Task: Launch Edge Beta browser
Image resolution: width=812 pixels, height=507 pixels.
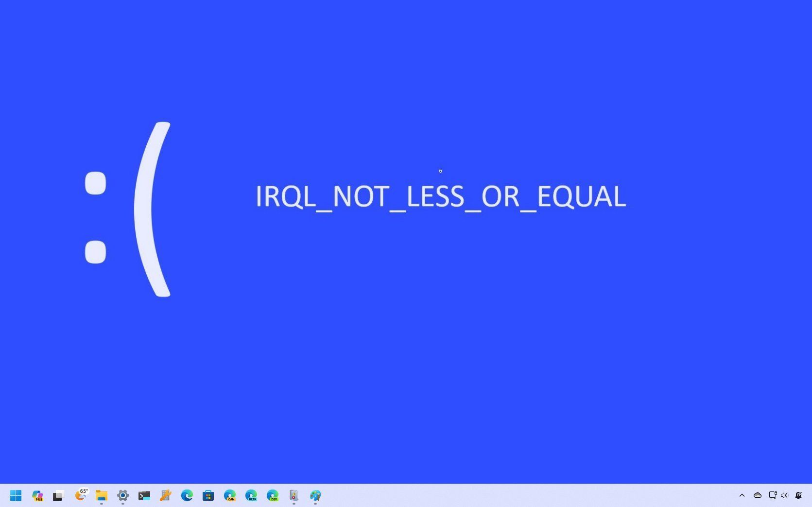Action: pyautogui.click(x=251, y=495)
